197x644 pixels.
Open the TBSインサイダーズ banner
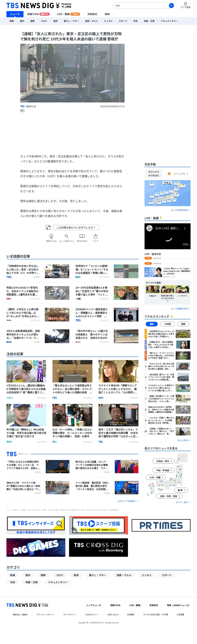36,525
